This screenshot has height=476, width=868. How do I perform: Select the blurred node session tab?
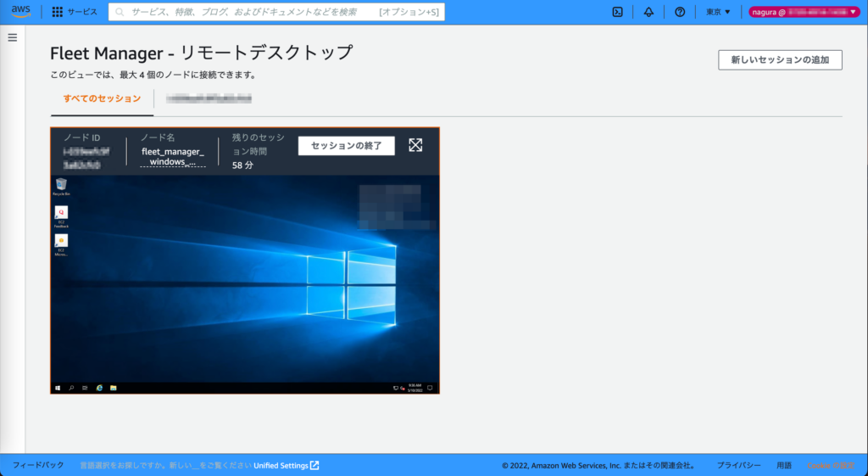click(209, 98)
